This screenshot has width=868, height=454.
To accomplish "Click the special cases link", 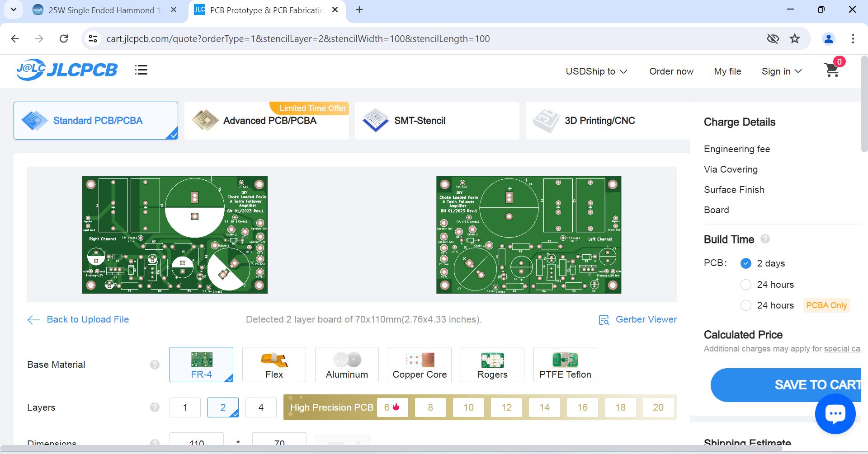I will [842, 349].
